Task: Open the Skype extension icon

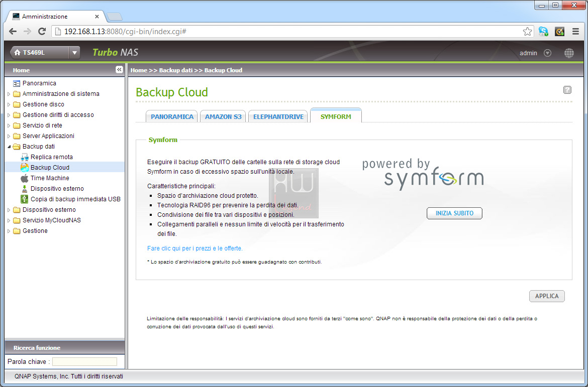Action: [543, 32]
